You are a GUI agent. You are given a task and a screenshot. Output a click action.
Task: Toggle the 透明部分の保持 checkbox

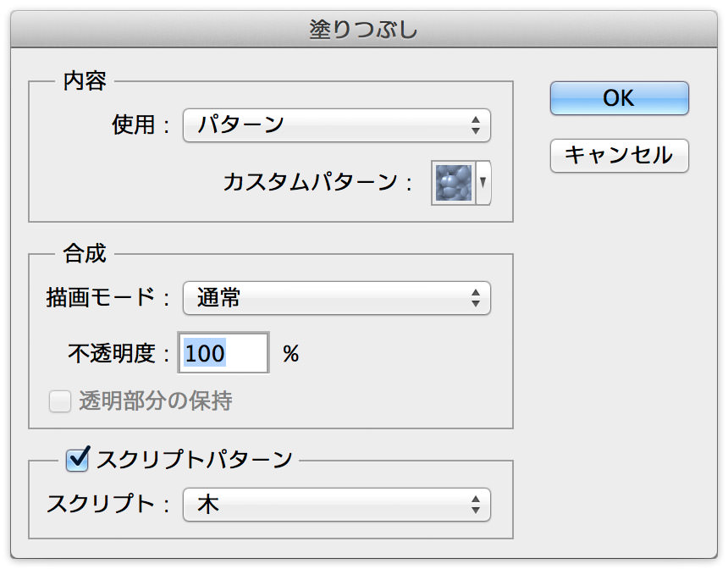(x=60, y=401)
